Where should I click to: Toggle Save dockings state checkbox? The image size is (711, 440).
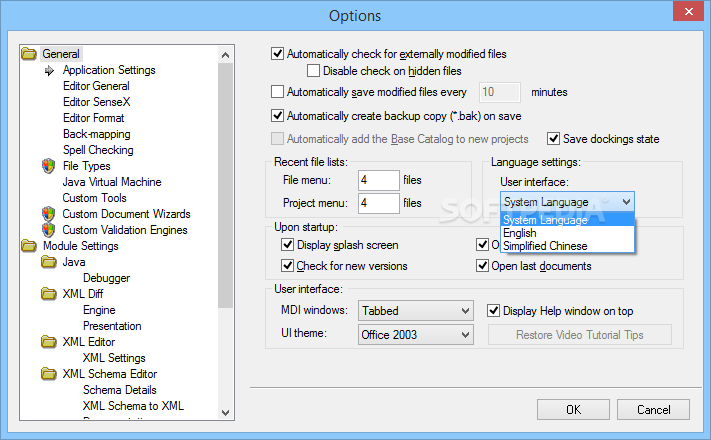(553, 138)
